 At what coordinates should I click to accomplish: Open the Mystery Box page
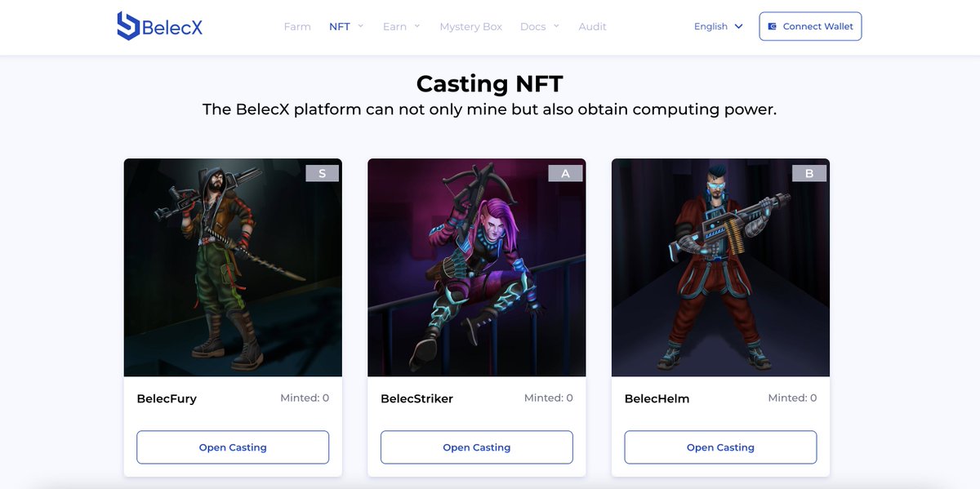(471, 26)
